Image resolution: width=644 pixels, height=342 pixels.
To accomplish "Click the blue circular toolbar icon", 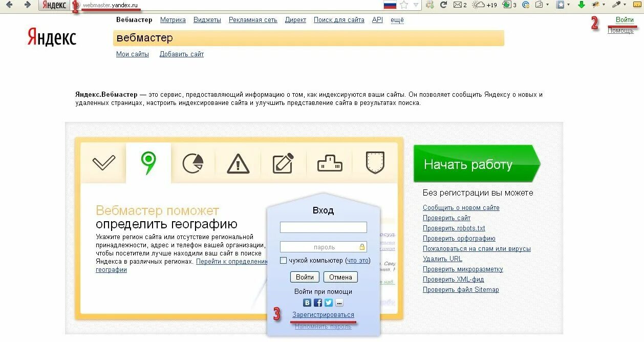I will click(x=526, y=5).
